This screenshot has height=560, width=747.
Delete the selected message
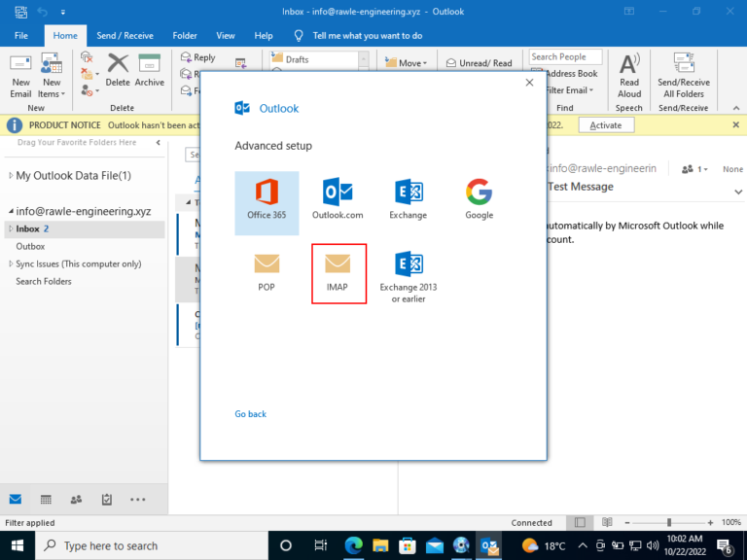pyautogui.click(x=118, y=70)
